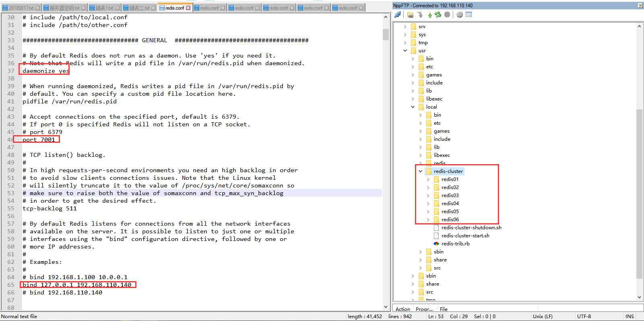644x321 pixels.
Task: Open NppFTP settings gear
Action: 459,14
